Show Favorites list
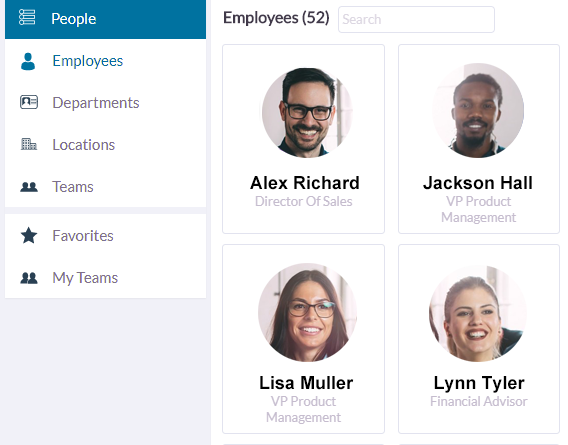 click(105, 236)
